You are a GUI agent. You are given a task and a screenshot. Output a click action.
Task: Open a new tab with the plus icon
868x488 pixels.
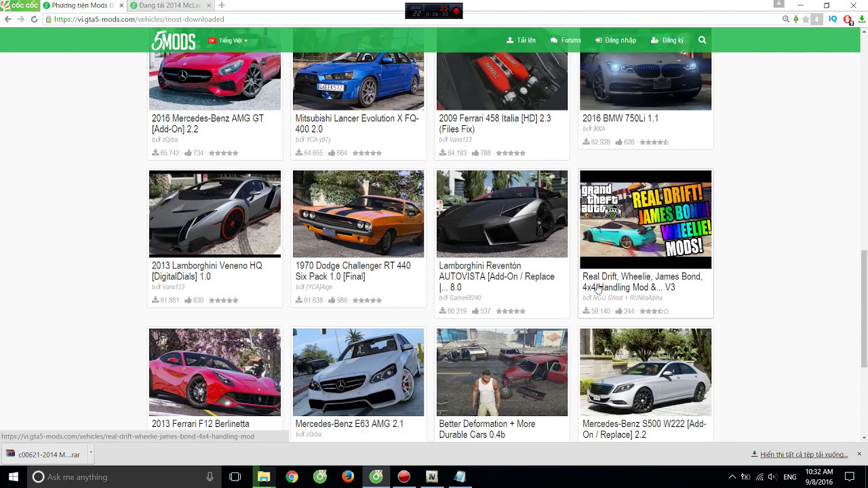point(222,5)
